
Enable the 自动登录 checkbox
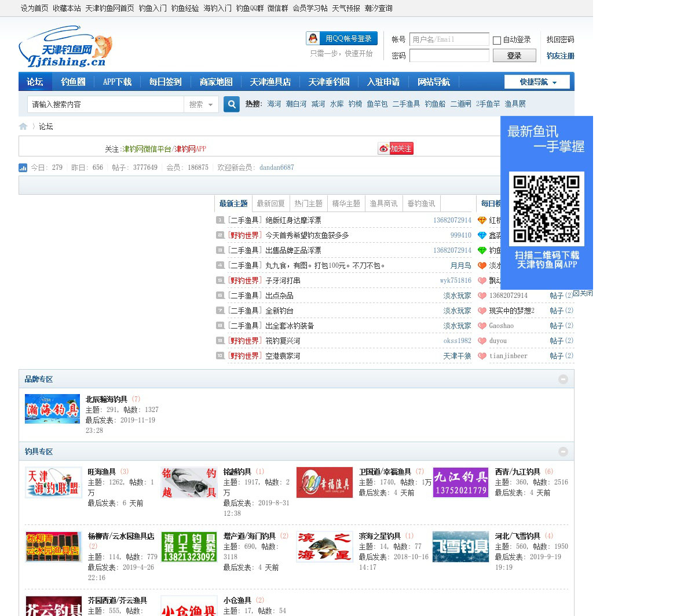(497, 41)
